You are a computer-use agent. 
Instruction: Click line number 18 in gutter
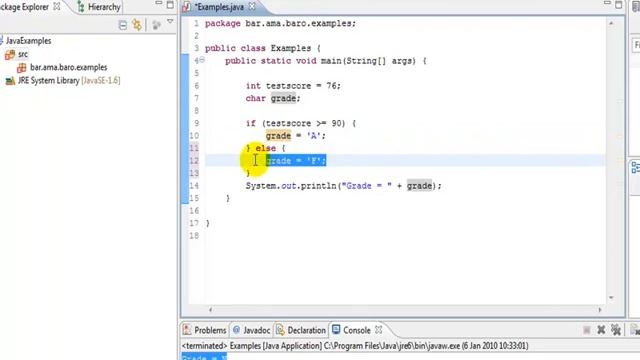(x=194, y=236)
